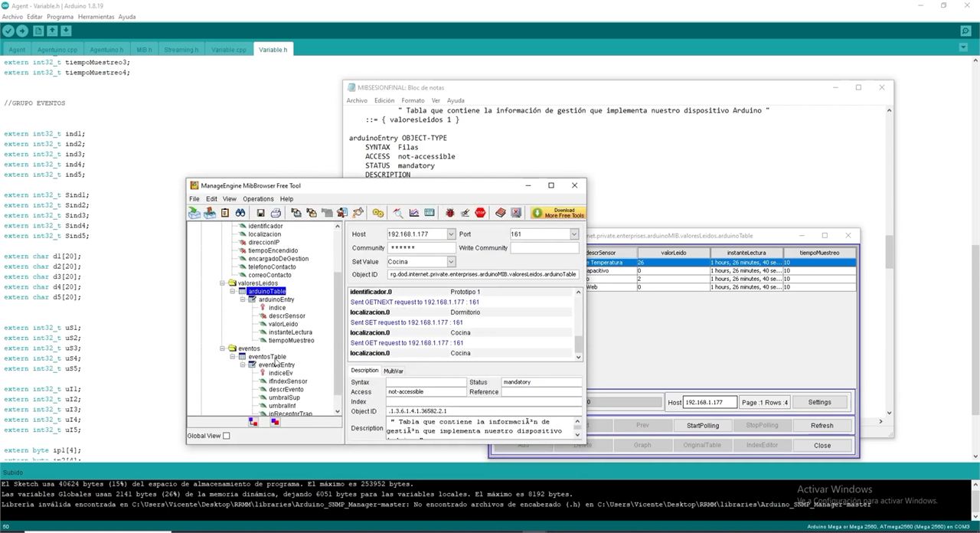Switch to the MultiVar tab
The width and height of the screenshot is (980, 533).
coord(394,371)
